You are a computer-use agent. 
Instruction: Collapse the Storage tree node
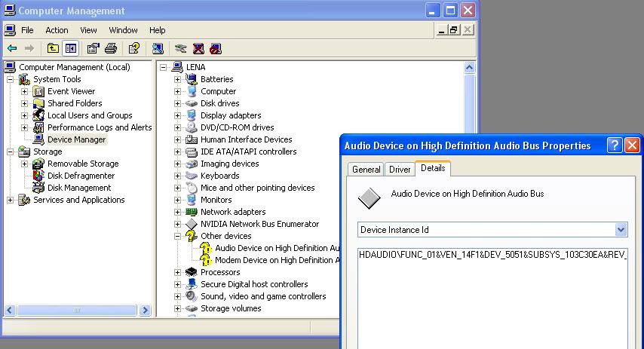11,152
